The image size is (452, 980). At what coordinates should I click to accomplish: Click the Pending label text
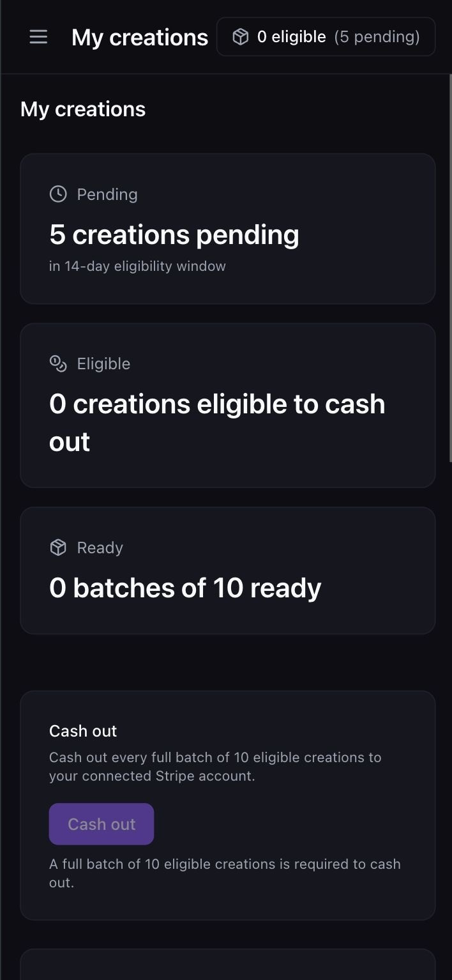click(107, 194)
